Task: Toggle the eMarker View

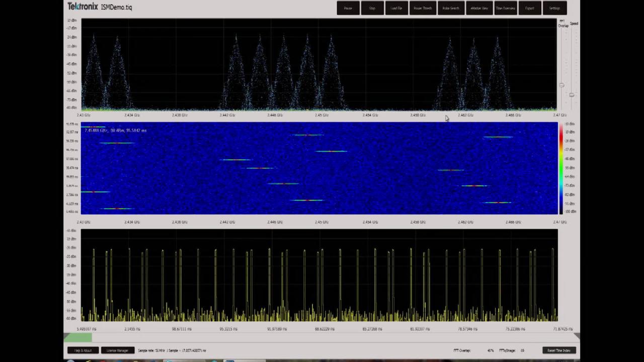Action: [x=479, y=8]
